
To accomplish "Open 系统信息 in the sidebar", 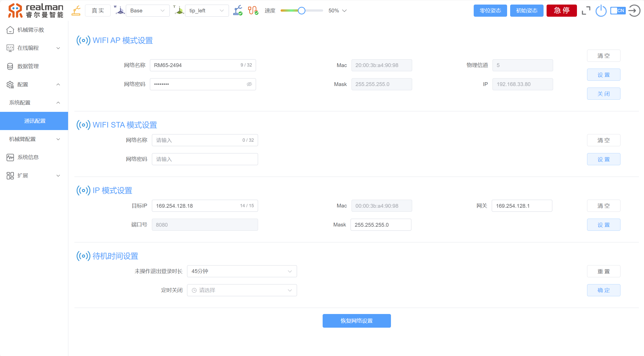I will [28, 157].
